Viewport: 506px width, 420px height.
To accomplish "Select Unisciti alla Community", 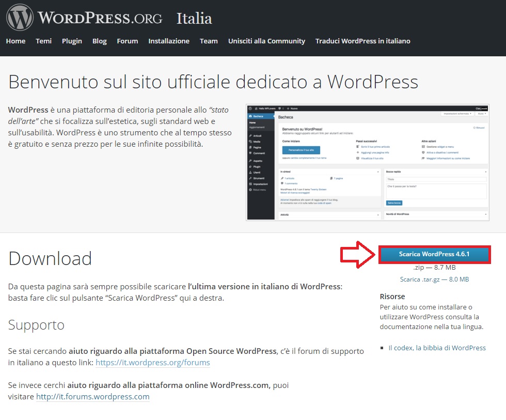I will [266, 41].
